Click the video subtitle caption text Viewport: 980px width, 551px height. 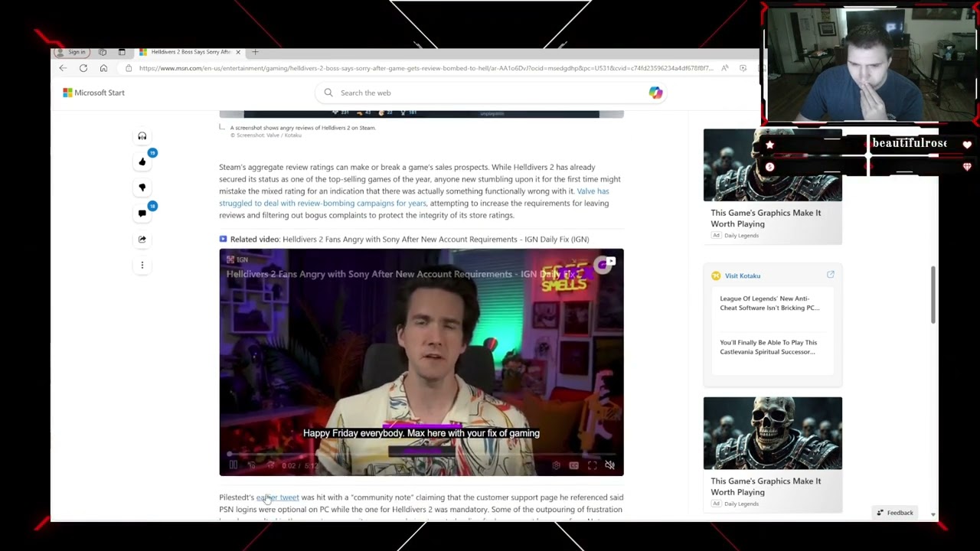pos(421,433)
